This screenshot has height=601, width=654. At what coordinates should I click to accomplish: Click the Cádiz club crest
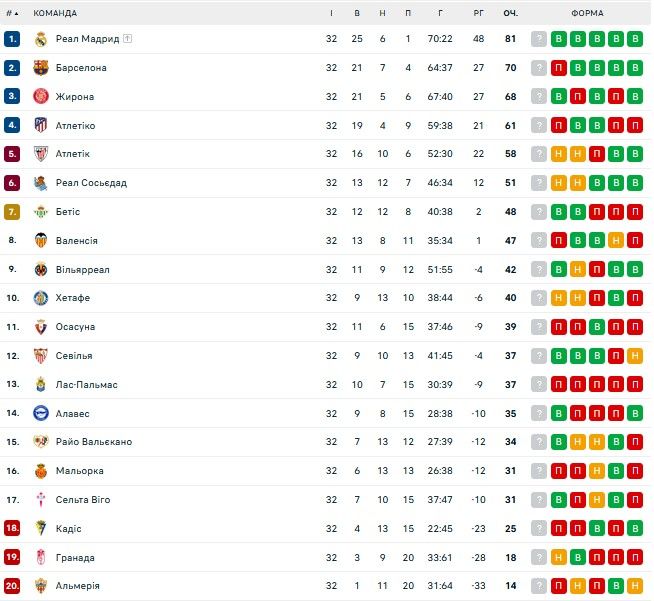[x=41, y=529]
